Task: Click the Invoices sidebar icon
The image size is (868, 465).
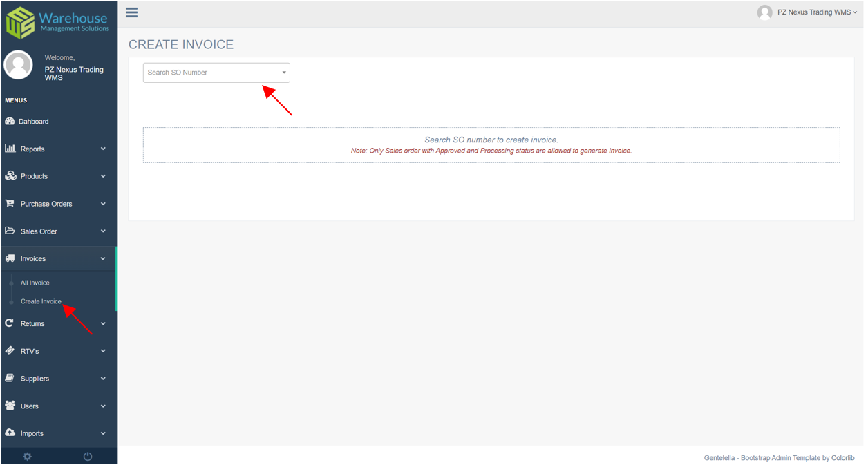Action: click(10, 258)
